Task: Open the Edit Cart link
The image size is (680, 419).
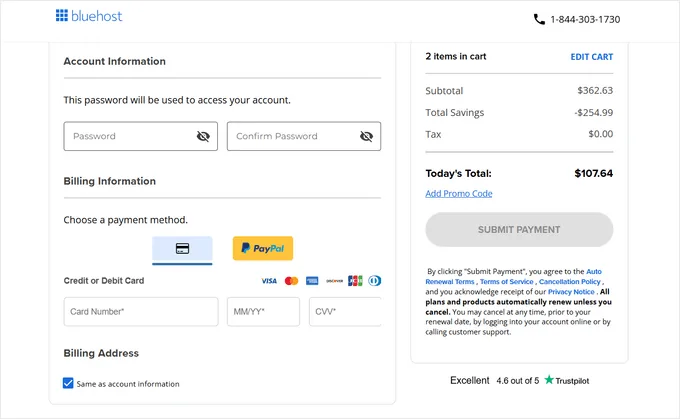Action: click(591, 57)
